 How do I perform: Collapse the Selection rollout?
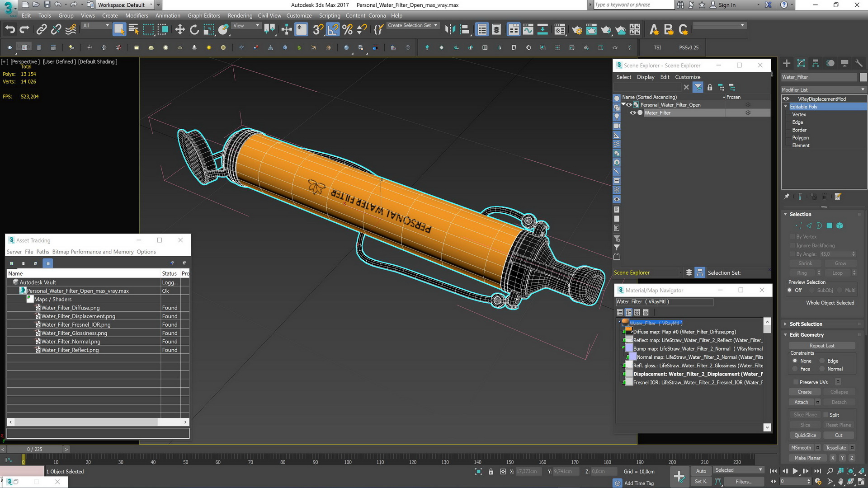point(800,214)
